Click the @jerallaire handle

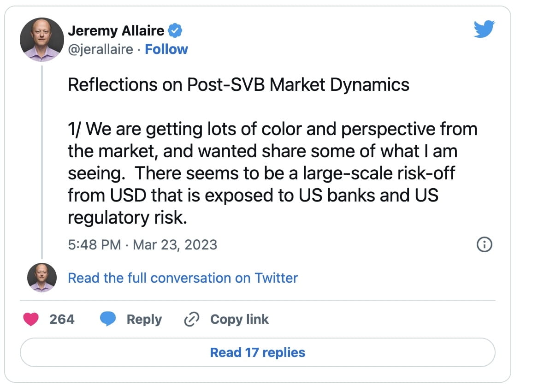[x=101, y=49]
